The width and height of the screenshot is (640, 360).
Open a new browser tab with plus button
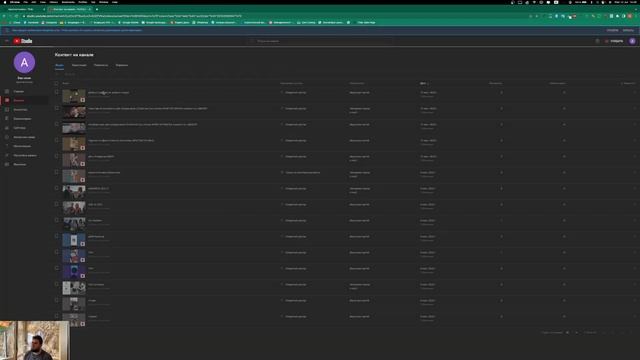click(97, 9)
